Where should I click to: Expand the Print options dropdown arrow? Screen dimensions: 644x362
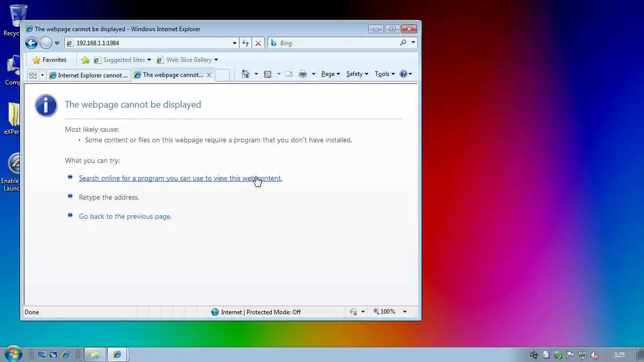[x=313, y=74]
